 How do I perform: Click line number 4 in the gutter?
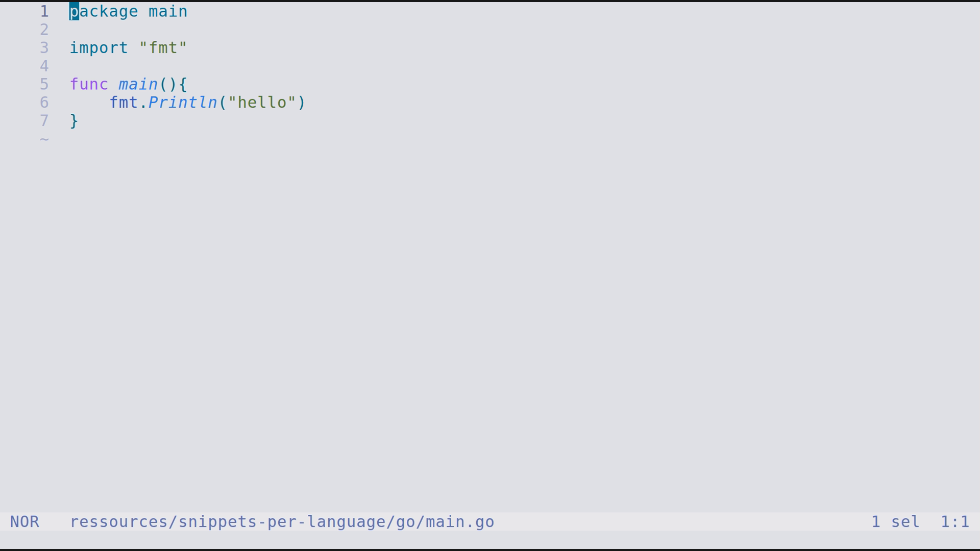coord(44,66)
